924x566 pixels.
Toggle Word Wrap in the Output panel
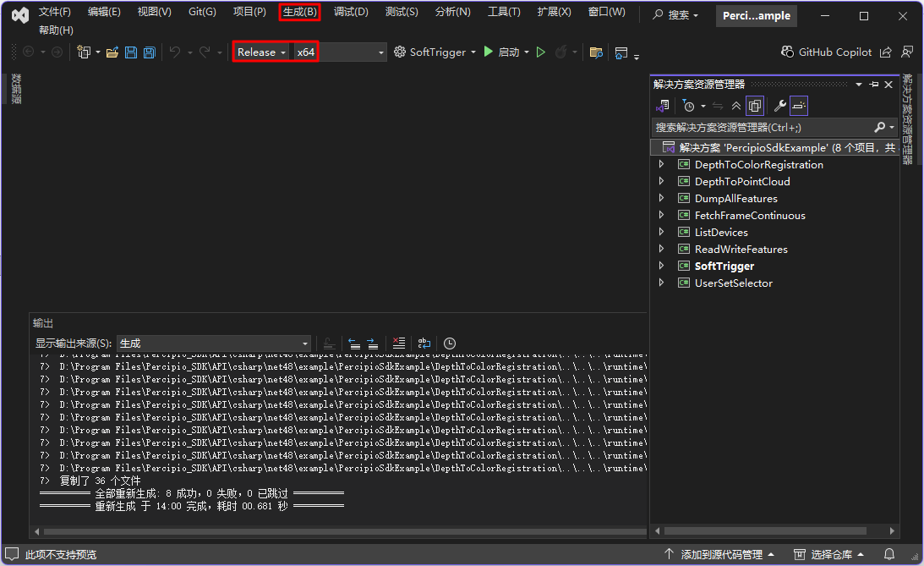[x=424, y=343]
